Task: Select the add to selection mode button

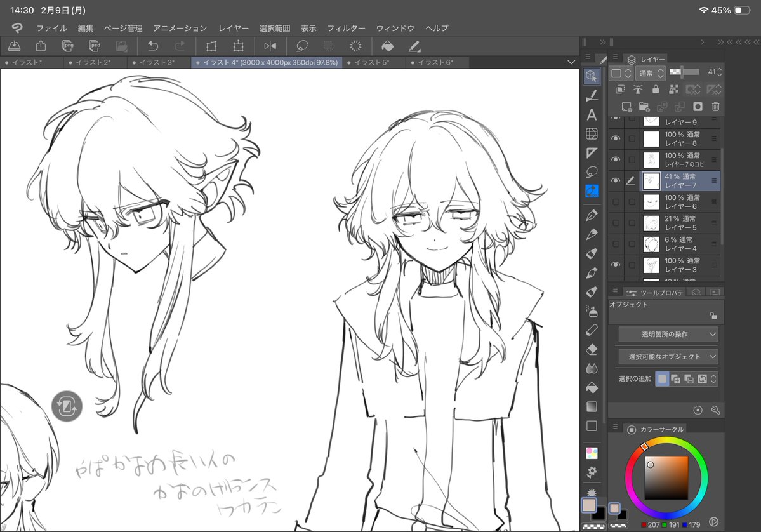Action: [x=675, y=379]
